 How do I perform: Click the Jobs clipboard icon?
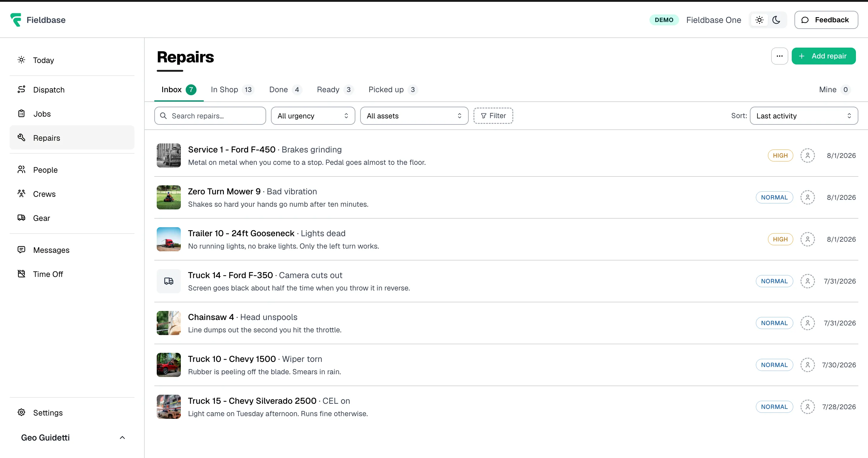tap(21, 114)
